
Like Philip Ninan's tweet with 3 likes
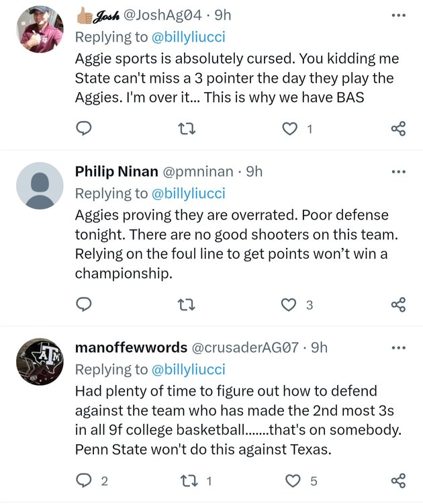coord(289,305)
